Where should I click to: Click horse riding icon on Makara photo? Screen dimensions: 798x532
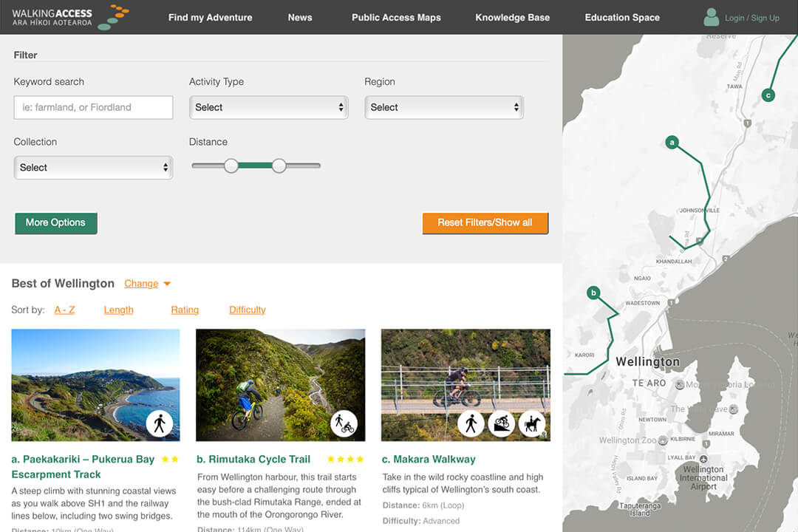532,423
